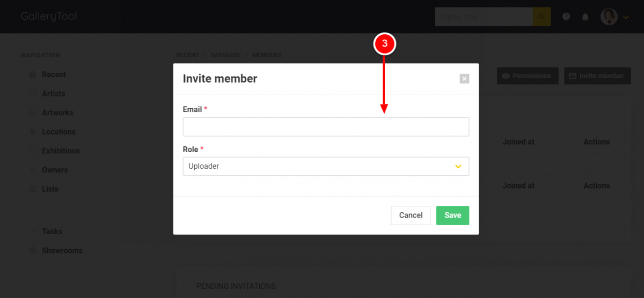The height and width of the screenshot is (298, 644).
Task: Click the green Save button
Action: click(x=452, y=215)
